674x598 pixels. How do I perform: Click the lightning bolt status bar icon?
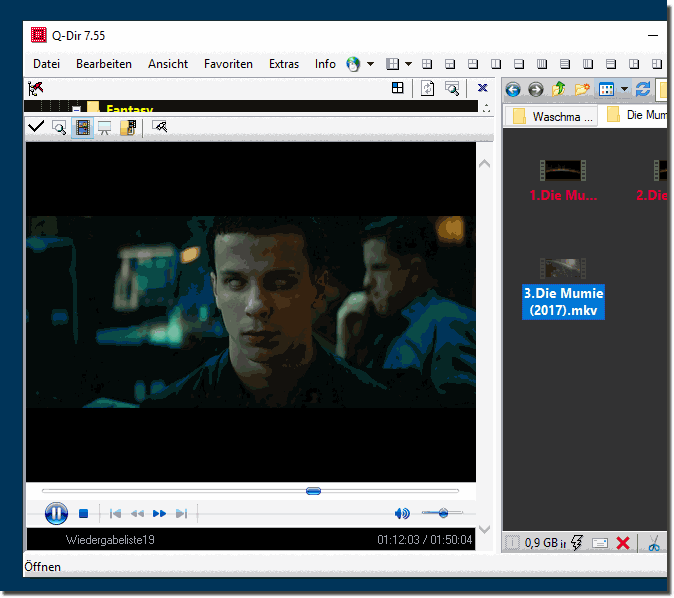click(577, 543)
